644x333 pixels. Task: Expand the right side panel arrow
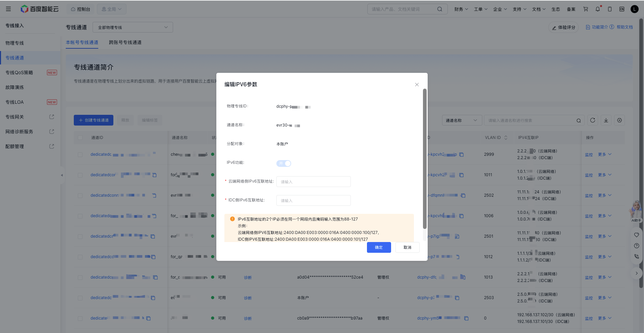tap(637, 273)
